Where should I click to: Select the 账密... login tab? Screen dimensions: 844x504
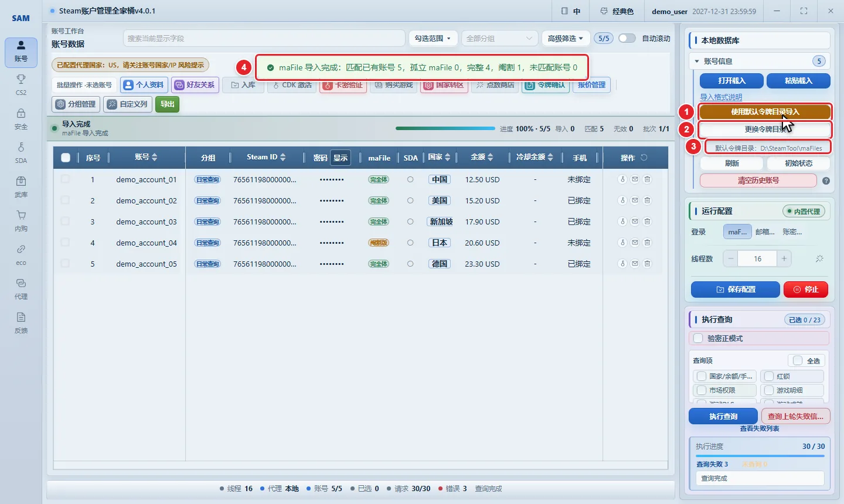(792, 232)
